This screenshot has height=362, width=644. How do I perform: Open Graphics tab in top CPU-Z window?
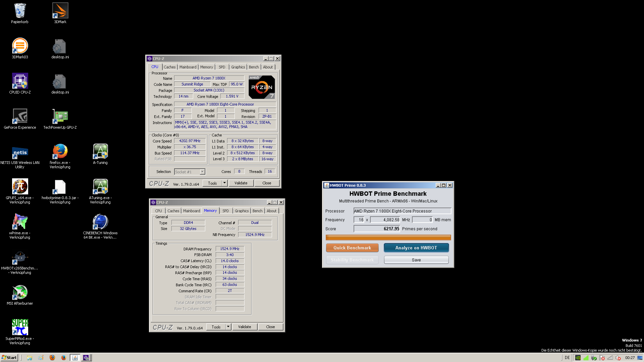click(238, 67)
